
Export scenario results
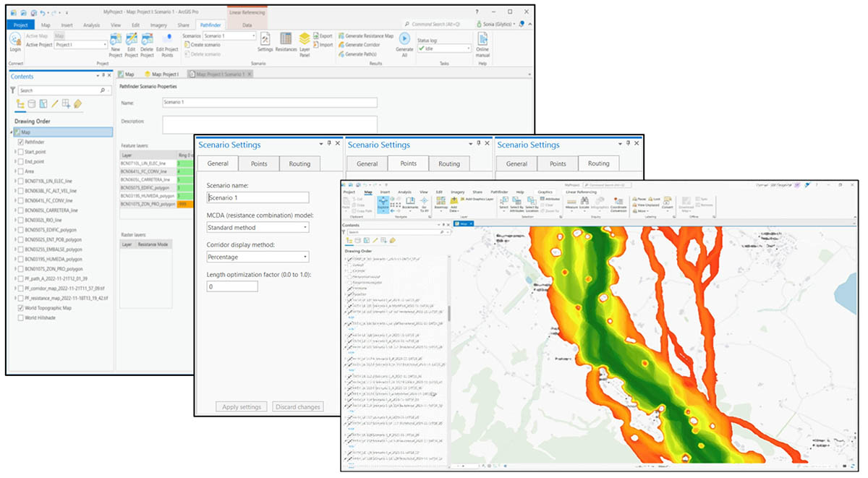(325, 35)
